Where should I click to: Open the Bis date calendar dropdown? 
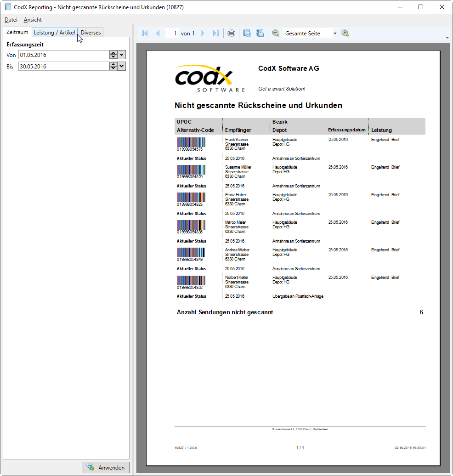coord(121,67)
